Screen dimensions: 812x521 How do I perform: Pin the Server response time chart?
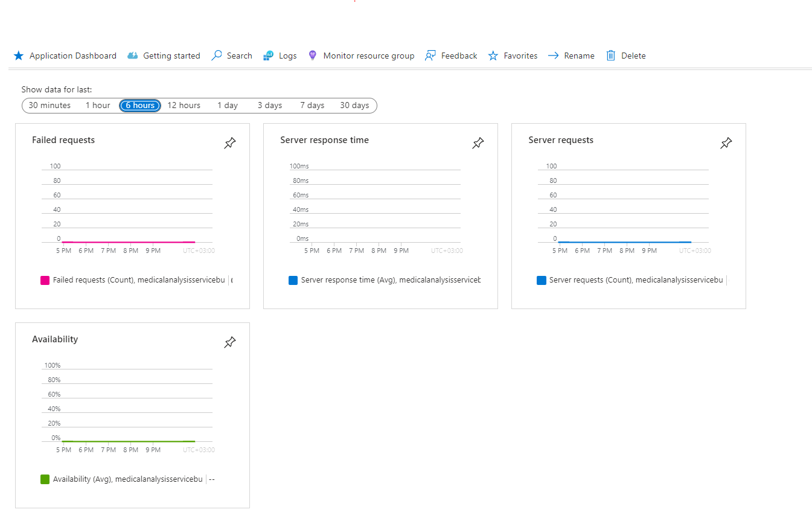[478, 143]
